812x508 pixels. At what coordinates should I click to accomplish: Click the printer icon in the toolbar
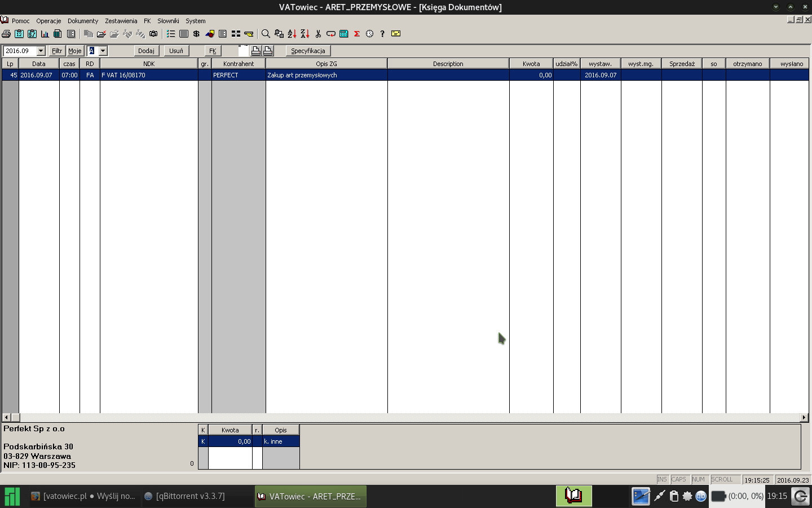click(x=6, y=34)
